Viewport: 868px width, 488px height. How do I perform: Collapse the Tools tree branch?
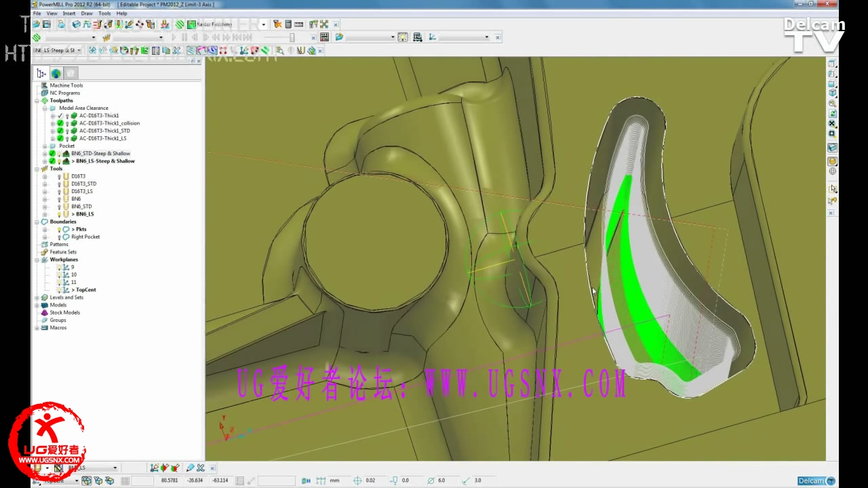click(38, 169)
